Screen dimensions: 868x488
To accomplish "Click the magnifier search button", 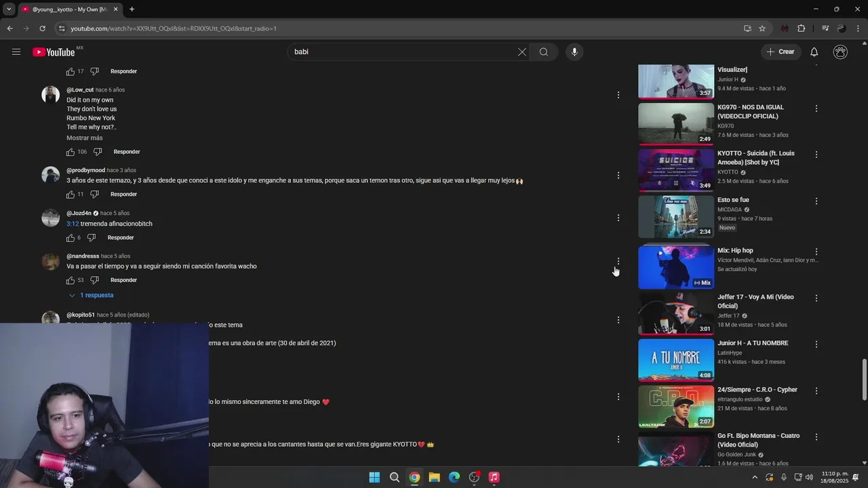I will coord(544,52).
